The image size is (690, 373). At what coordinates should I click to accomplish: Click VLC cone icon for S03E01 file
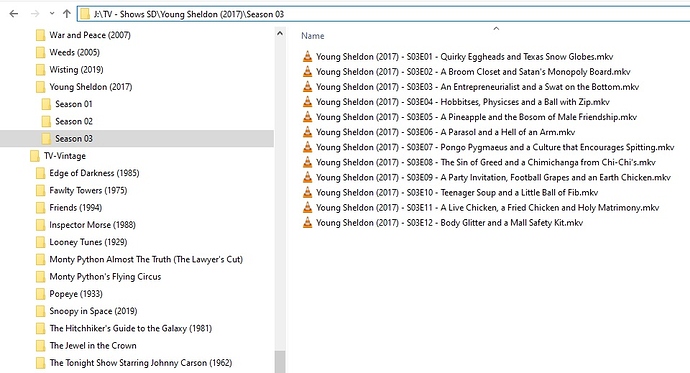tap(308, 56)
